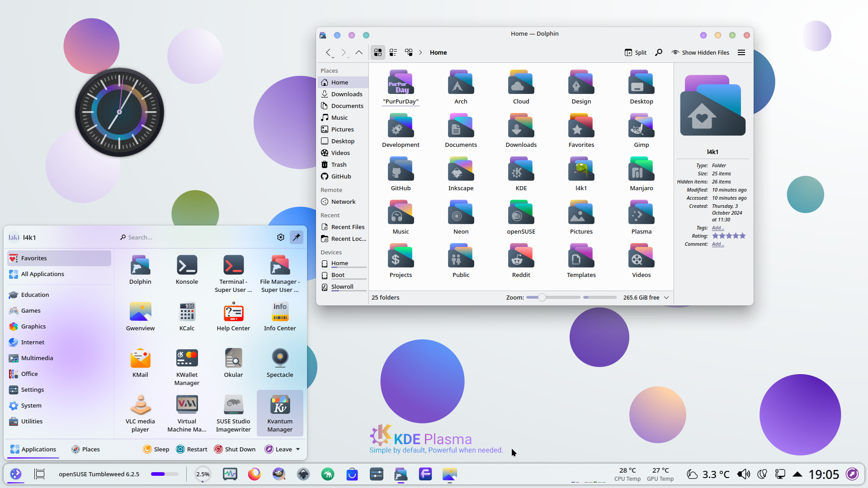Open Spectacle screenshot tool
This screenshot has height=488, width=868.
coord(280,363)
